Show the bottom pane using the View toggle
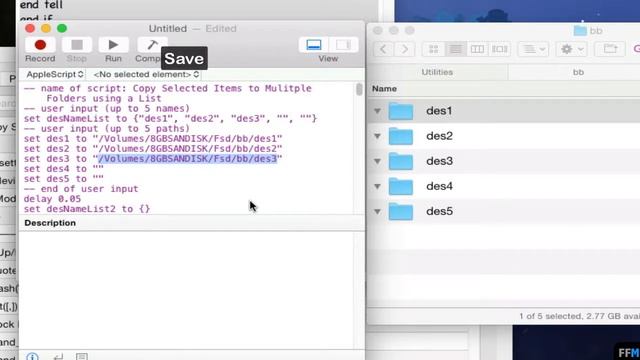 coord(313,45)
